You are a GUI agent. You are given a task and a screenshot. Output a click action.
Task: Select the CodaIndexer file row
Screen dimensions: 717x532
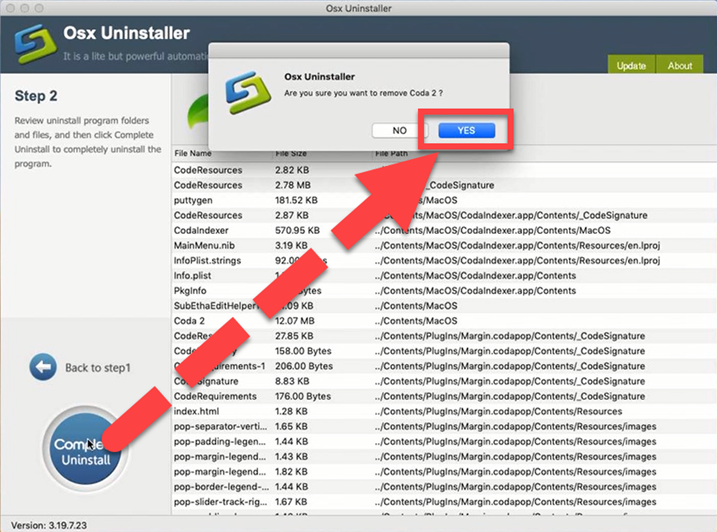click(444, 230)
